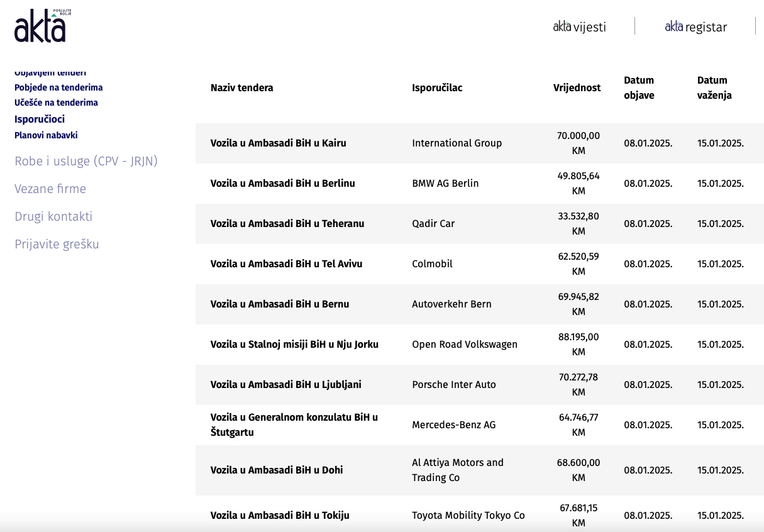Open Pobjede na tenderima link
Viewport: 764px width, 532px height.
[58, 87]
